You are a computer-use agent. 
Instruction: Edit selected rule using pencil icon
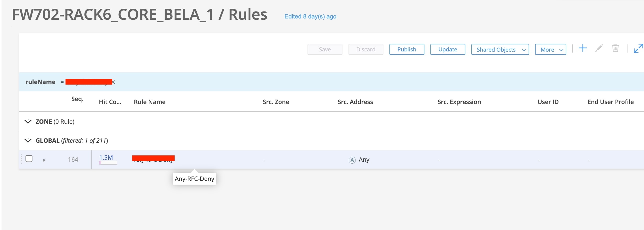[x=599, y=48]
